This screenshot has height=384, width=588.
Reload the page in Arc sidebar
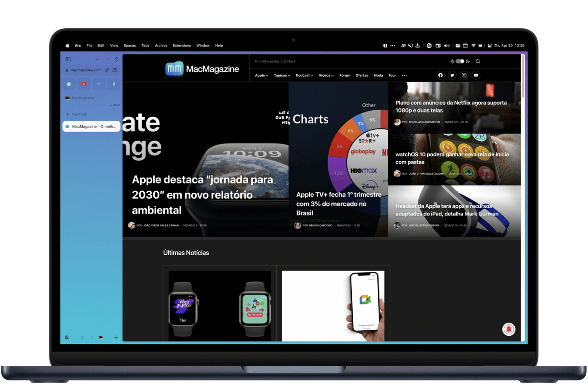tap(117, 59)
